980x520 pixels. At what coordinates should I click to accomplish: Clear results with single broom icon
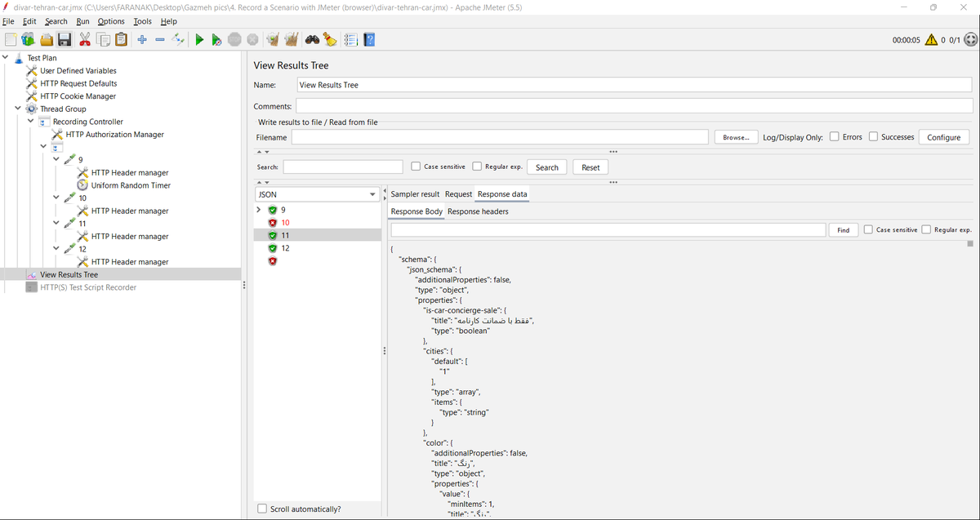click(x=273, y=39)
